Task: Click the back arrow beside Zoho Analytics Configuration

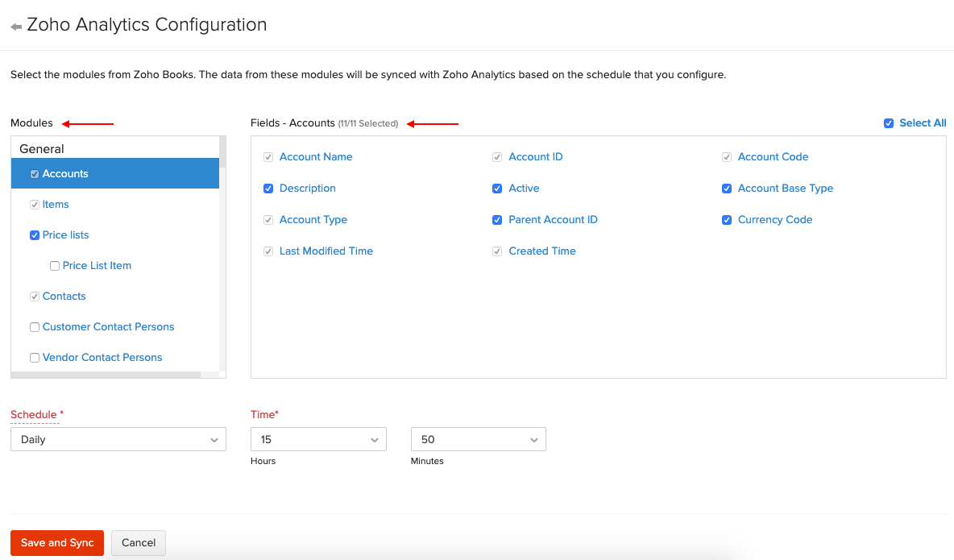Action: click(x=16, y=27)
